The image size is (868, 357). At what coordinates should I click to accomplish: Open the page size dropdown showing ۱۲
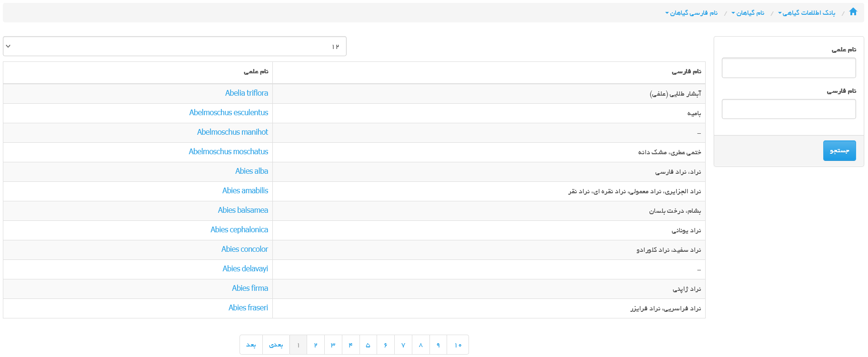coord(174,46)
